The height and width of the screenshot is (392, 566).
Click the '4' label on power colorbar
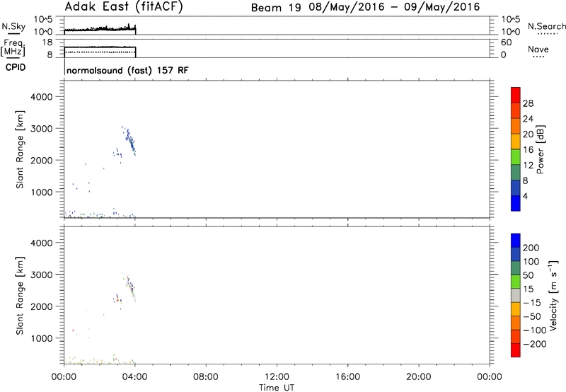[525, 196]
